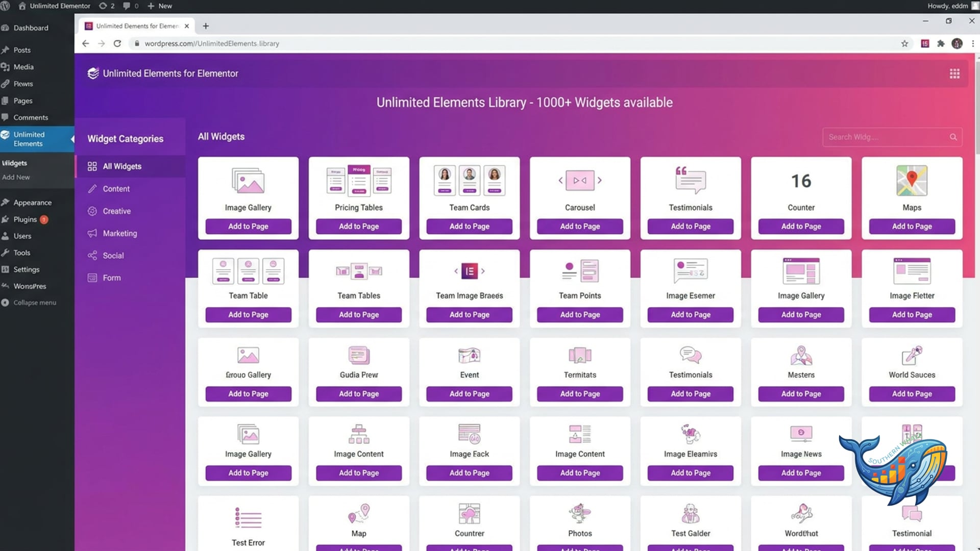Click the search magnifier icon in widget search
This screenshot has width=980, height=551.
point(953,137)
